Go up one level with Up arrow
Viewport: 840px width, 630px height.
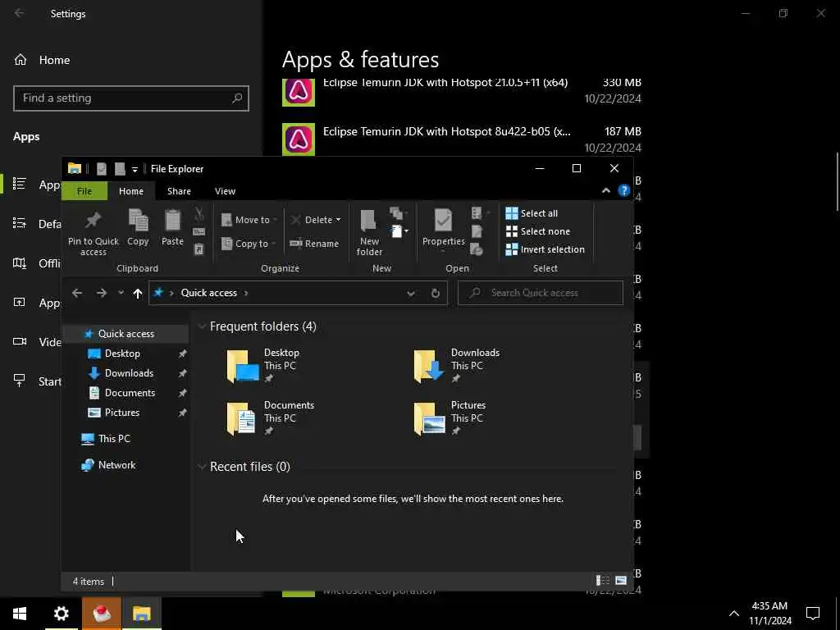(x=138, y=293)
